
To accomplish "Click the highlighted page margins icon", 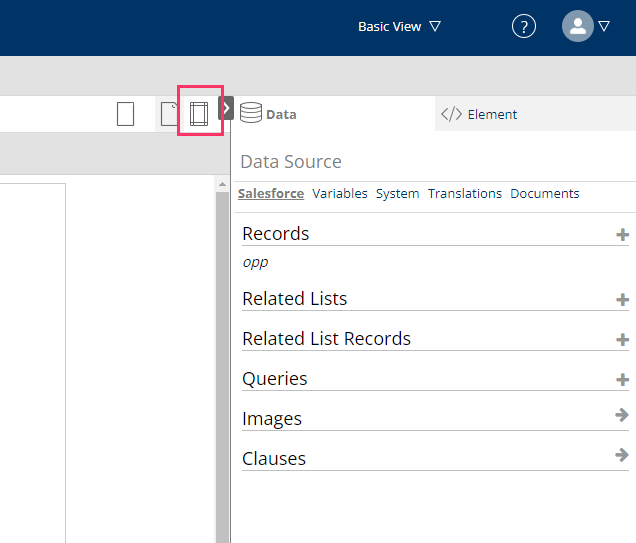I will pos(199,113).
